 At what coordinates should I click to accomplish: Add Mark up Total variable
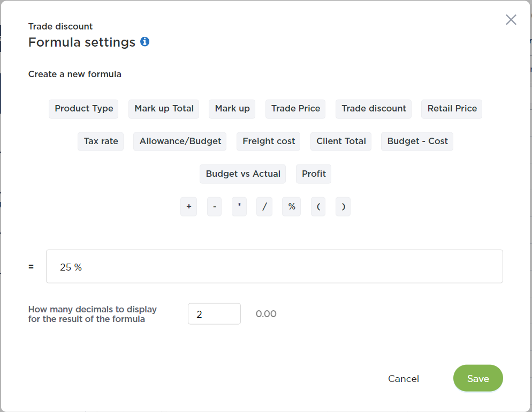pos(164,109)
